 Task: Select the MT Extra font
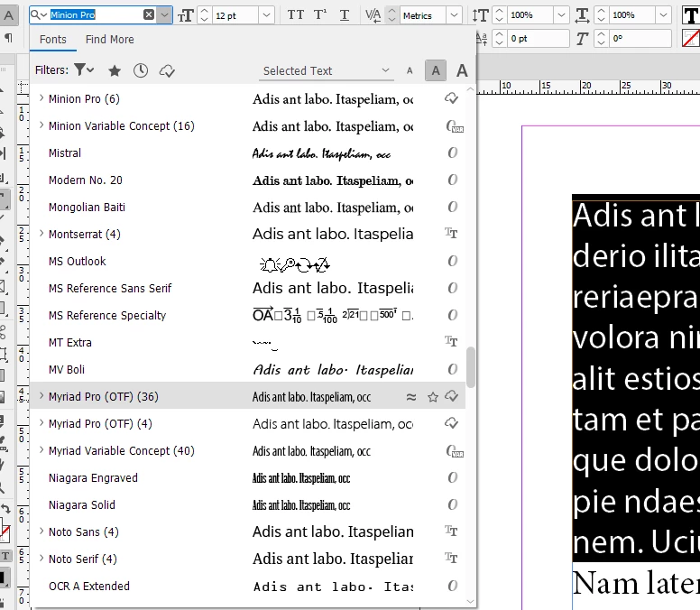pos(247,343)
